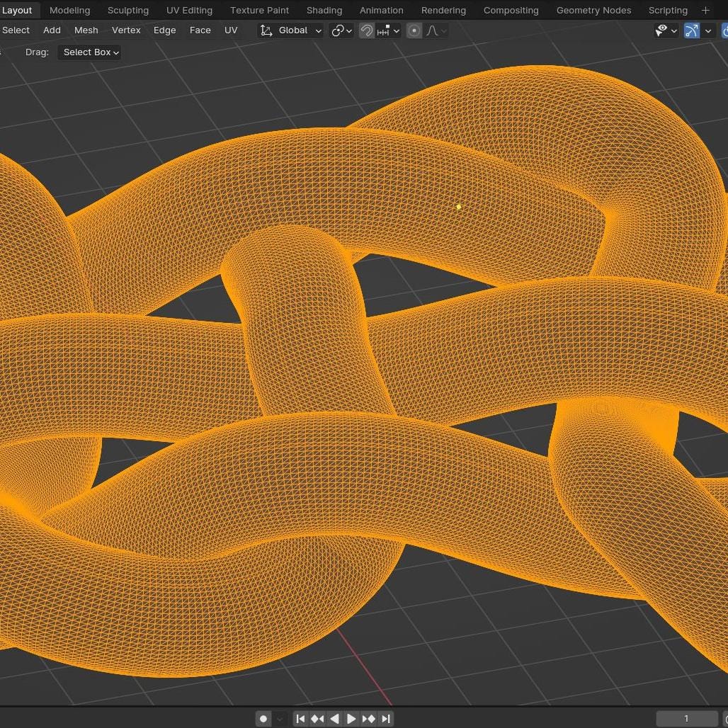Image resolution: width=728 pixels, height=728 pixels.
Task: Jump to the previous keyframe
Action: pos(317,719)
